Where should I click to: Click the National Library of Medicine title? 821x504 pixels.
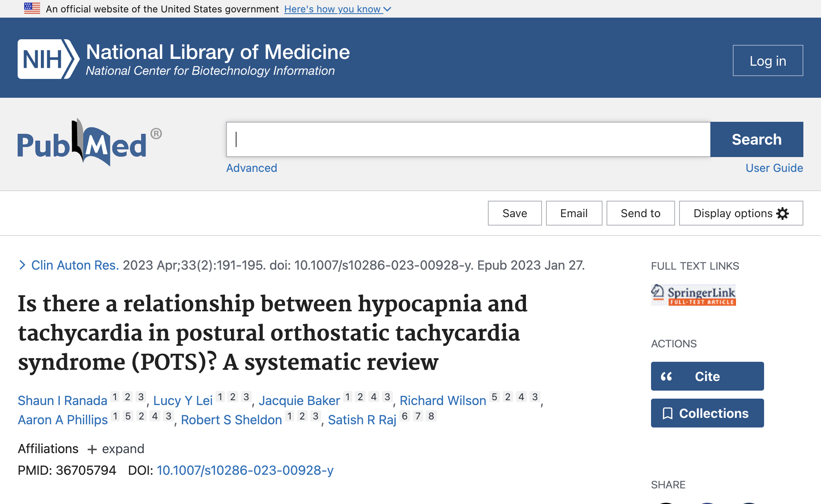(218, 52)
